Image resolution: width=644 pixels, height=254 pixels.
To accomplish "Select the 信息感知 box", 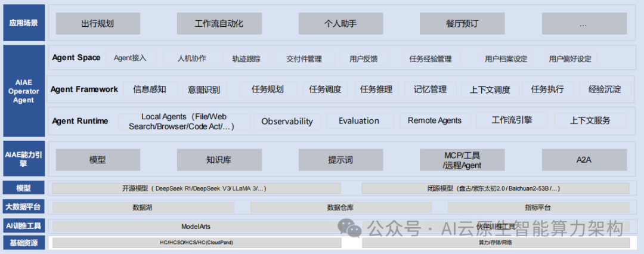I will coord(150,89).
